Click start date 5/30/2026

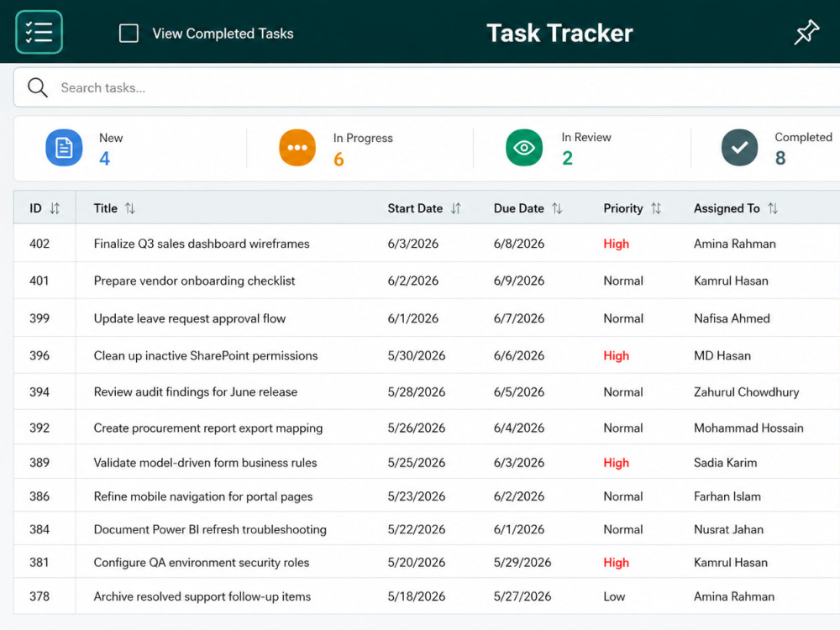[x=417, y=355]
